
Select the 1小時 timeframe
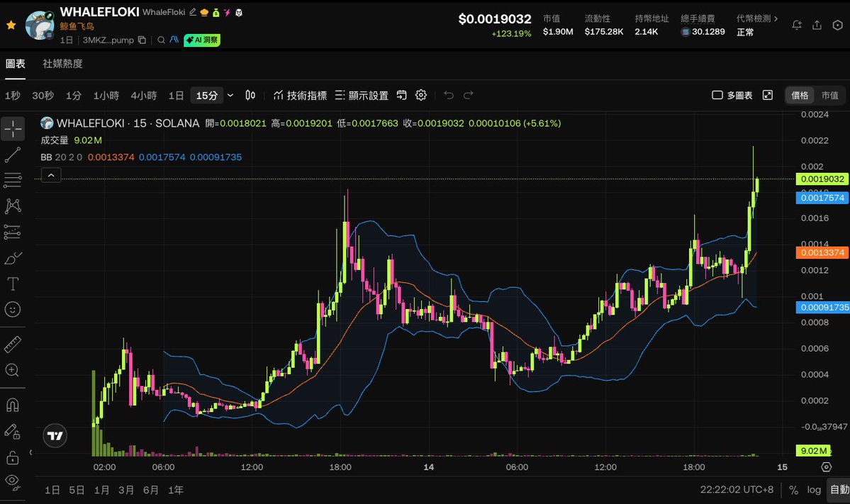pyautogui.click(x=106, y=96)
